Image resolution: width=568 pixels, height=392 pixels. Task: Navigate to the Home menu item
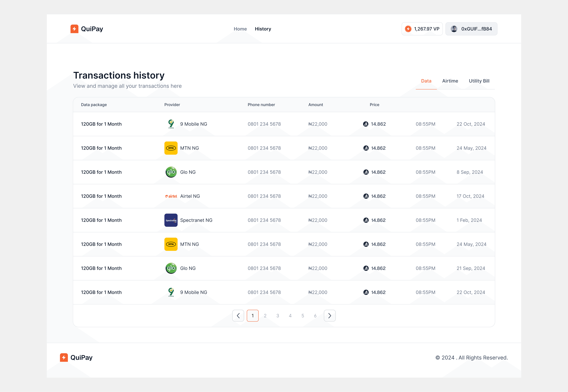(240, 29)
